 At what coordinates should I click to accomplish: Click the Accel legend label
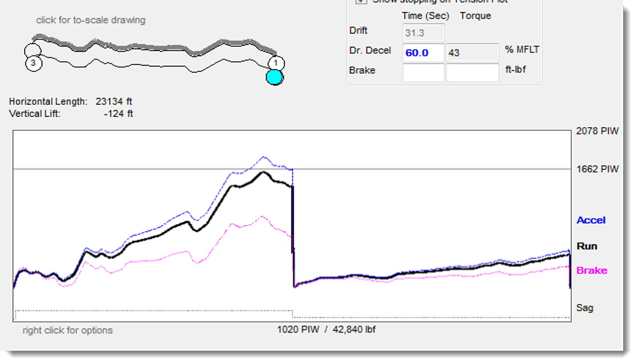click(591, 220)
